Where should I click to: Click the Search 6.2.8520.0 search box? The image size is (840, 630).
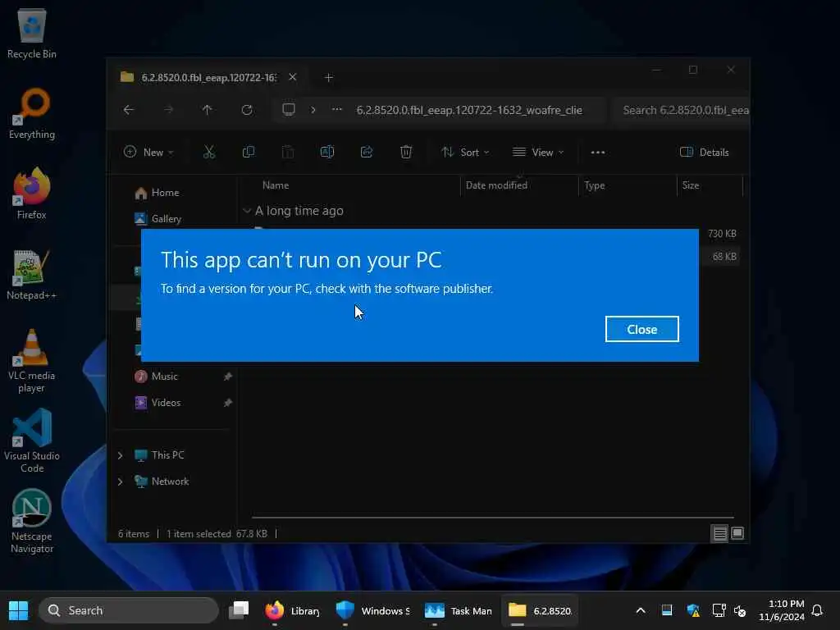pos(682,110)
